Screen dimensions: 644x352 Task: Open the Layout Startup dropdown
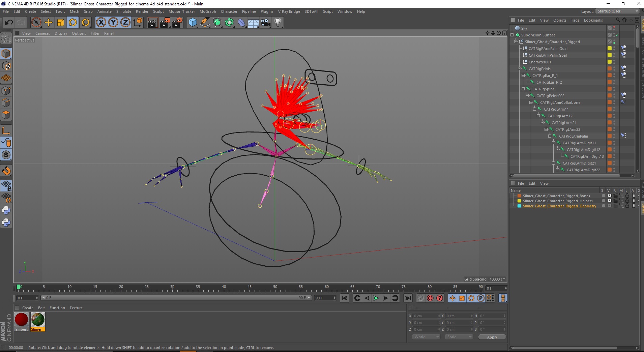tap(617, 11)
